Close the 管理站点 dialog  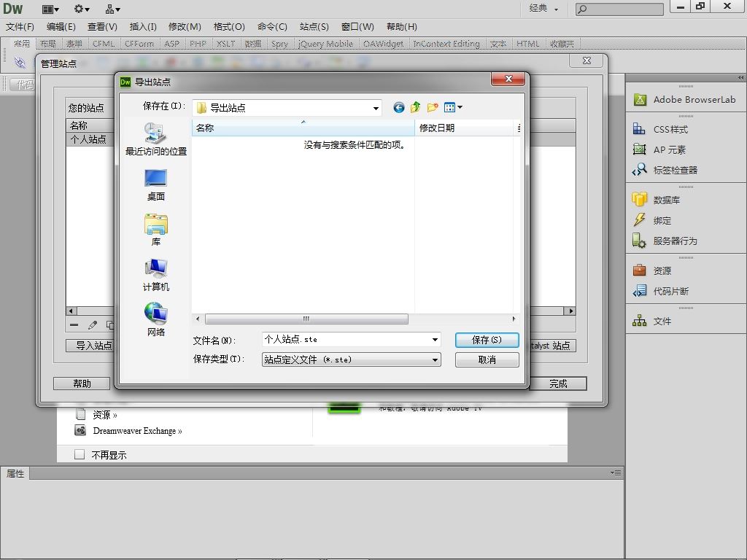(587, 61)
